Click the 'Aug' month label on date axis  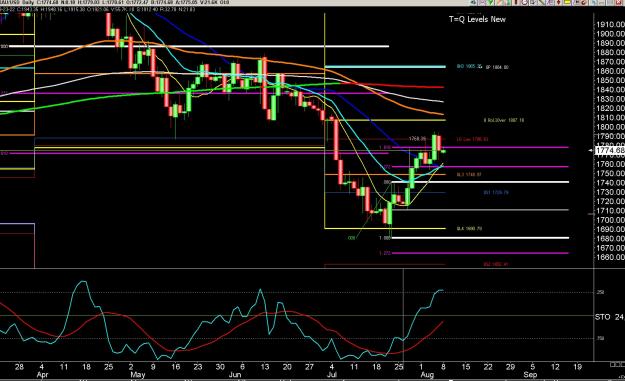pyautogui.click(x=427, y=375)
